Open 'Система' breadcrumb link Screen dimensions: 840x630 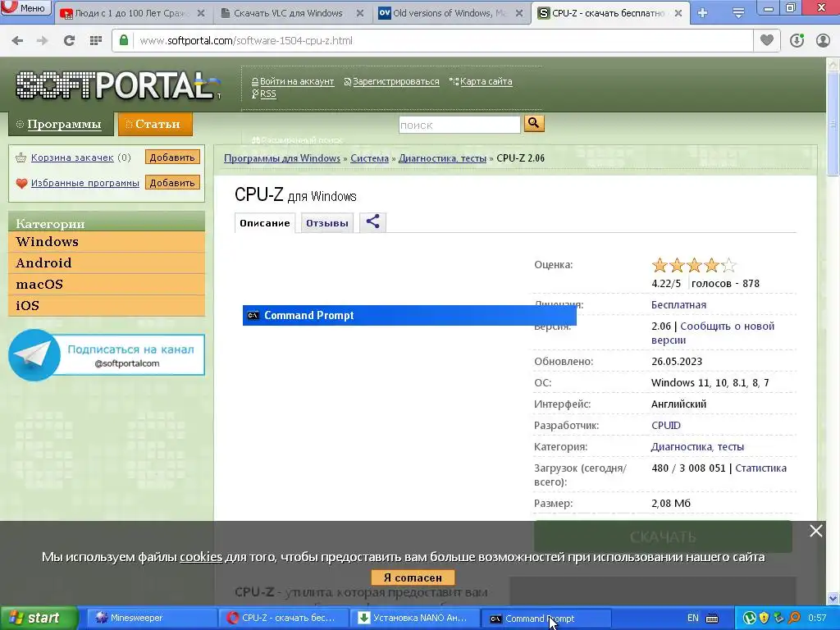(370, 158)
